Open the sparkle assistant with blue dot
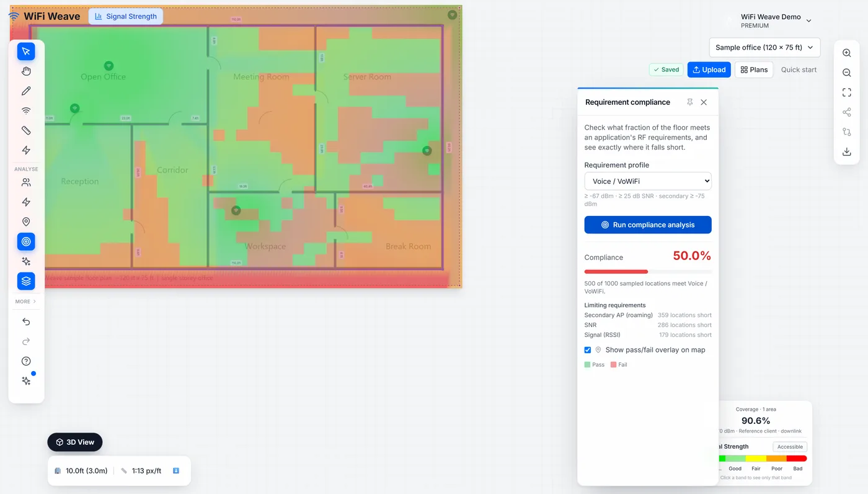 tap(26, 381)
